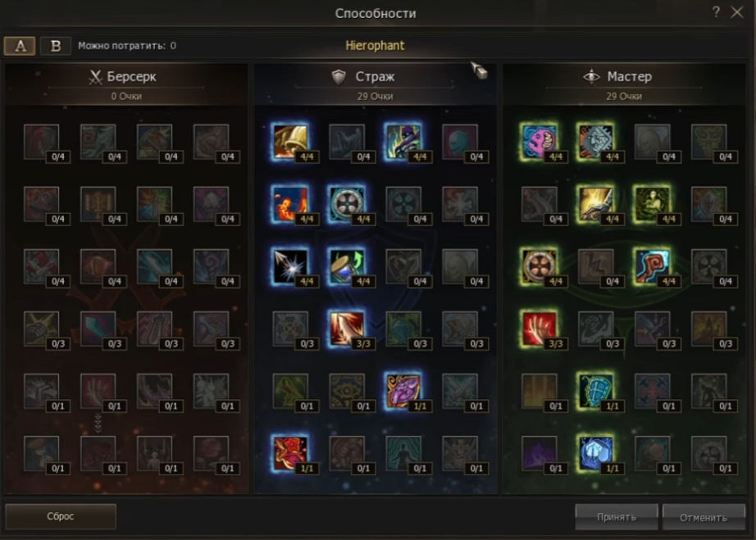Switch to skill preset A

pyautogui.click(x=20, y=46)
